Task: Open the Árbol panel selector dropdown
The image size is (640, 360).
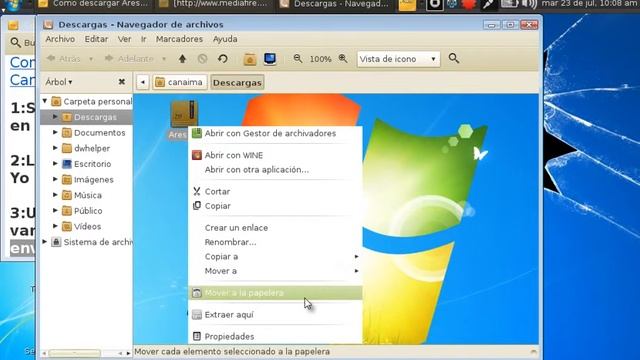Action: point(59,82)
